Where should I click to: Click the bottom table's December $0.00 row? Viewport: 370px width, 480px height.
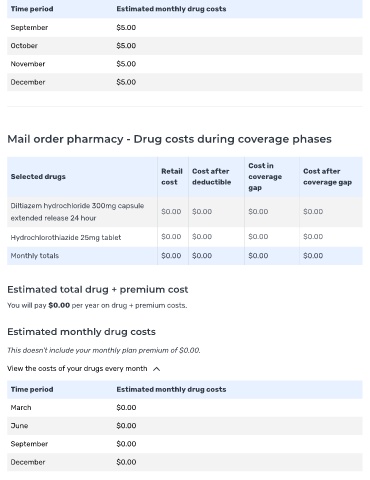pyautogui.click(x=185, y=462)
